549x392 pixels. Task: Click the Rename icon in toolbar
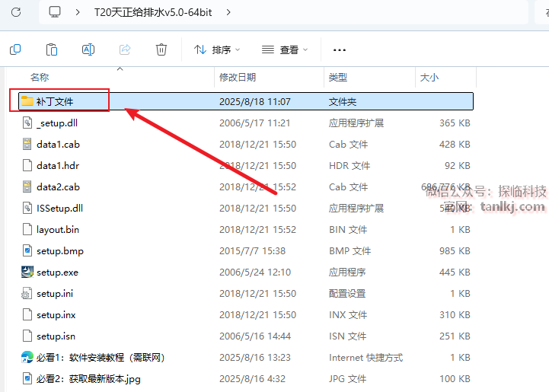coord(88,49)
